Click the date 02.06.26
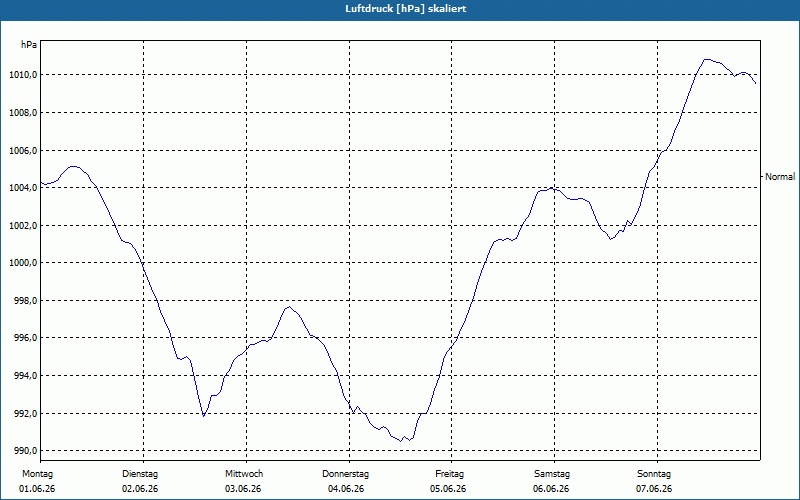This screenshot has height=500, width=800. [x=140, y=489]
